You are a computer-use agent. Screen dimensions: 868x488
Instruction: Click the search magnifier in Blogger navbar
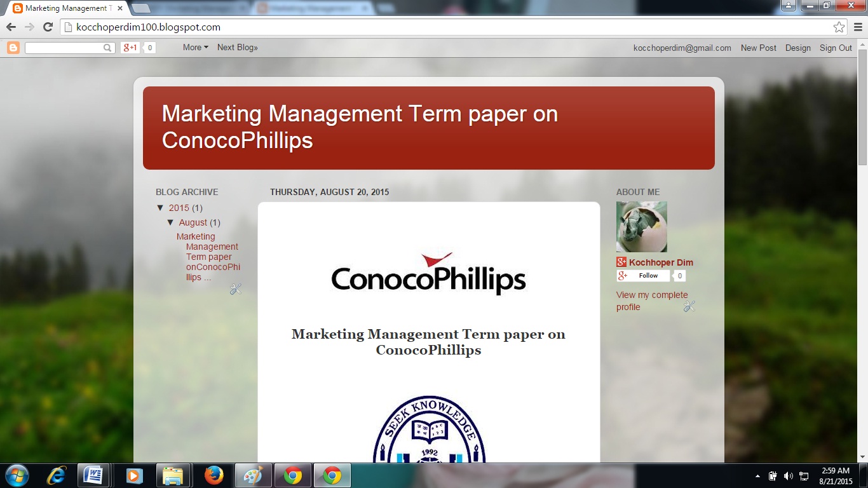tap(108, 48)
